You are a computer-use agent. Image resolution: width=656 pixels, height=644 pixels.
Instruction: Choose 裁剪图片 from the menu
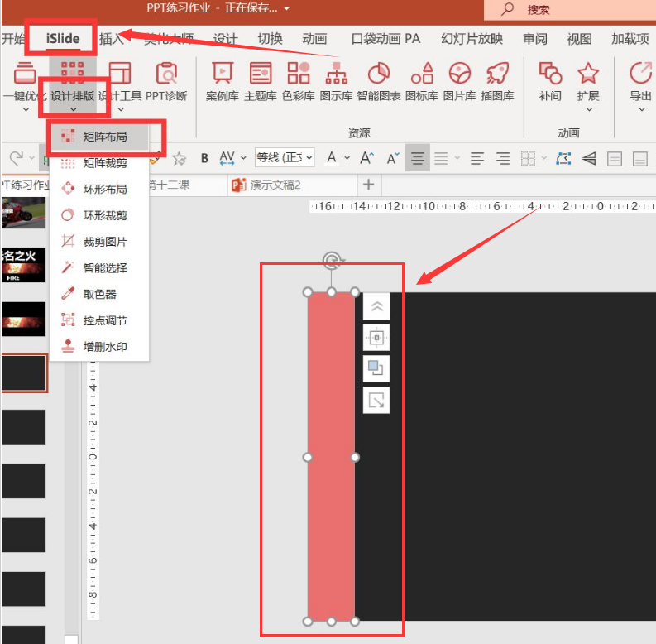coord(99,242)
